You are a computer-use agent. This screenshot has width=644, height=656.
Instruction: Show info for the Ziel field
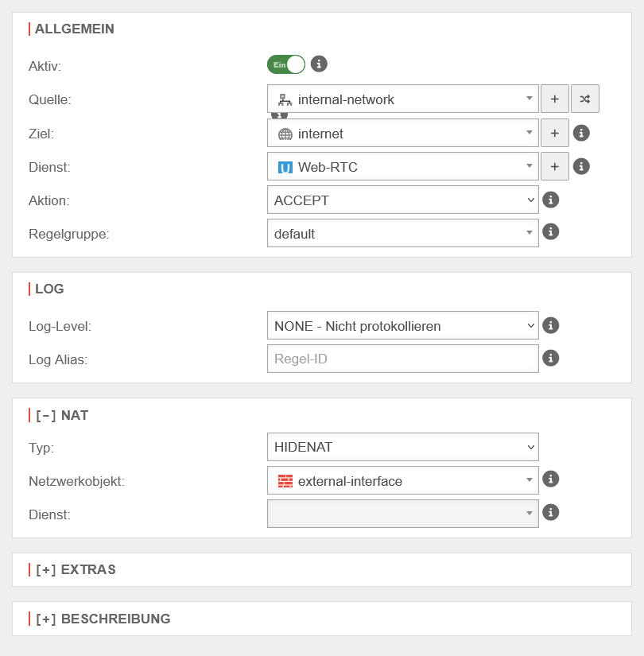[x=581, y=133]
